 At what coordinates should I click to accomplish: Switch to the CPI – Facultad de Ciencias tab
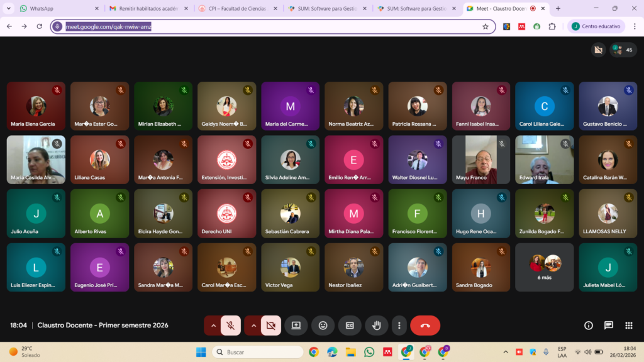tap(236, 9)
